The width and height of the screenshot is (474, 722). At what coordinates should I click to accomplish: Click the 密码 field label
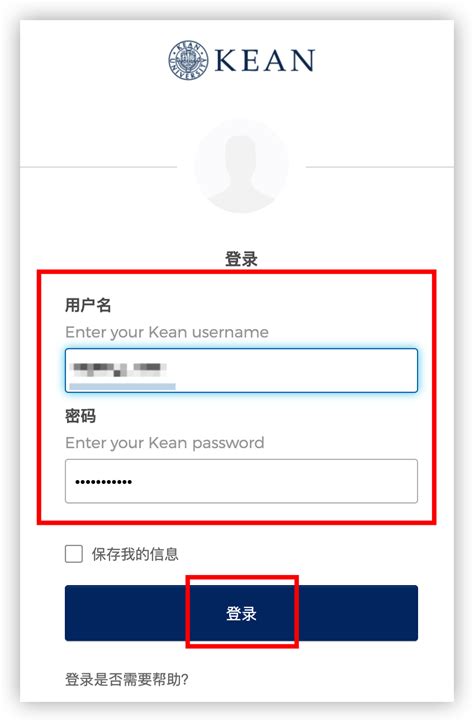[x=80, y=416]
